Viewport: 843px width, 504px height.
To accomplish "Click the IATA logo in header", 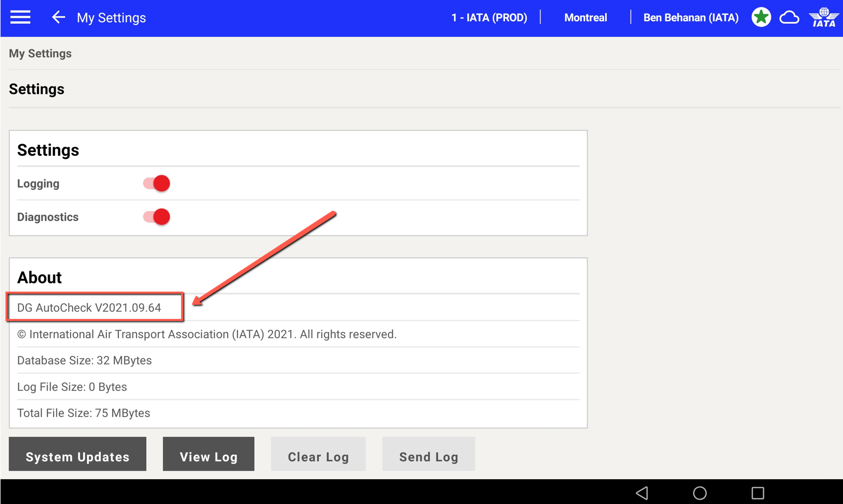I will click(823, 18).
